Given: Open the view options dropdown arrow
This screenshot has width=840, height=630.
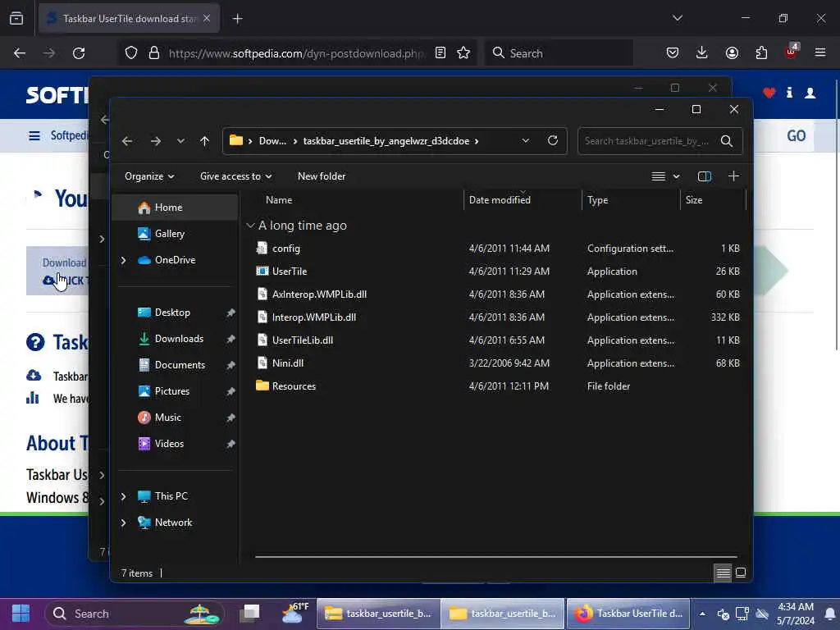Looking at the screenshot, I should (676, 176).
